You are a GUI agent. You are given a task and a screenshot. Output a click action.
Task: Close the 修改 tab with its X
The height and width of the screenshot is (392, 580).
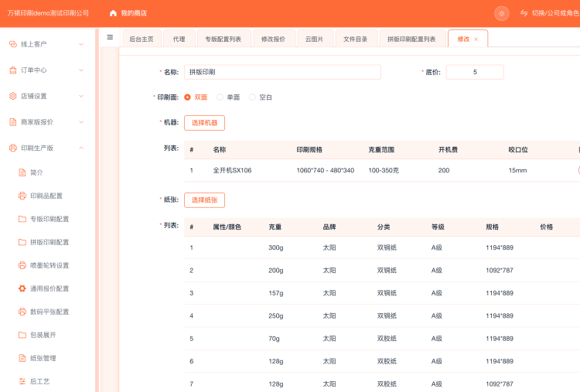coord(476,39)
